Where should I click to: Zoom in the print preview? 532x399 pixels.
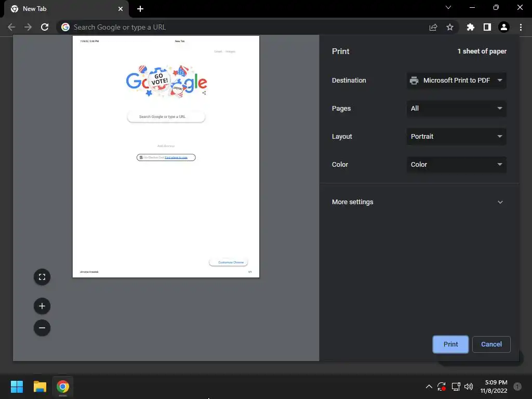(x=42, y=306)
